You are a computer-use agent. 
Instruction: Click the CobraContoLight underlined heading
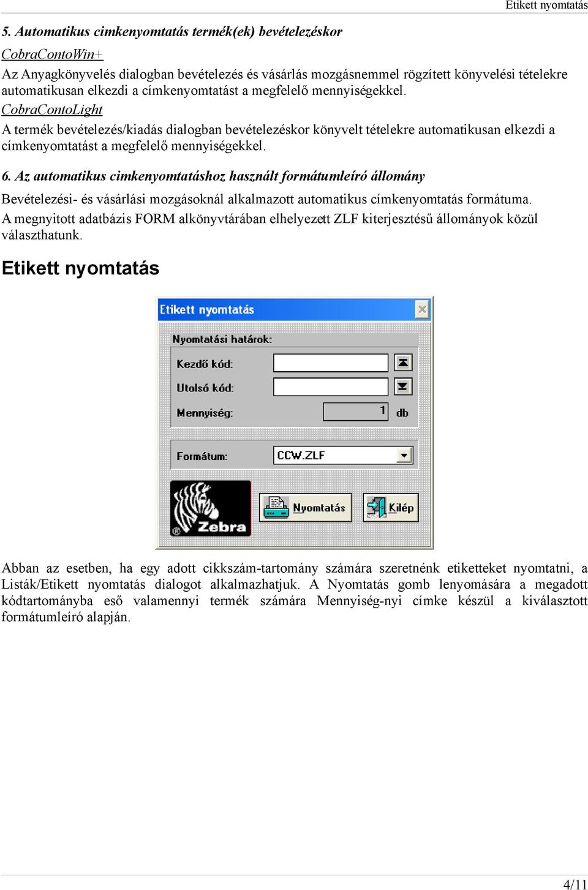[51, 110]
